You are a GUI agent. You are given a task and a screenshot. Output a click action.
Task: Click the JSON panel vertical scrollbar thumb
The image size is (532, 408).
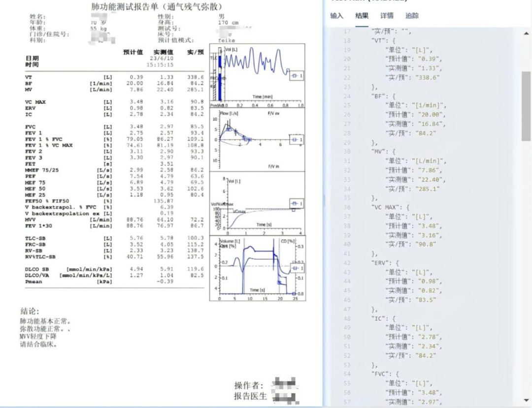click(x=526, y=106)
